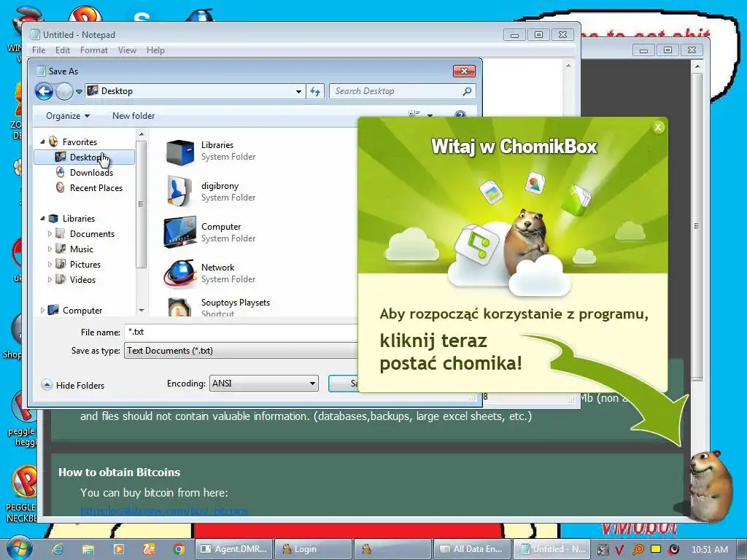Close the ChomikBox welcome popup
Image resolution: width=747 pixels, height=560 pixels.
(658, 127)
